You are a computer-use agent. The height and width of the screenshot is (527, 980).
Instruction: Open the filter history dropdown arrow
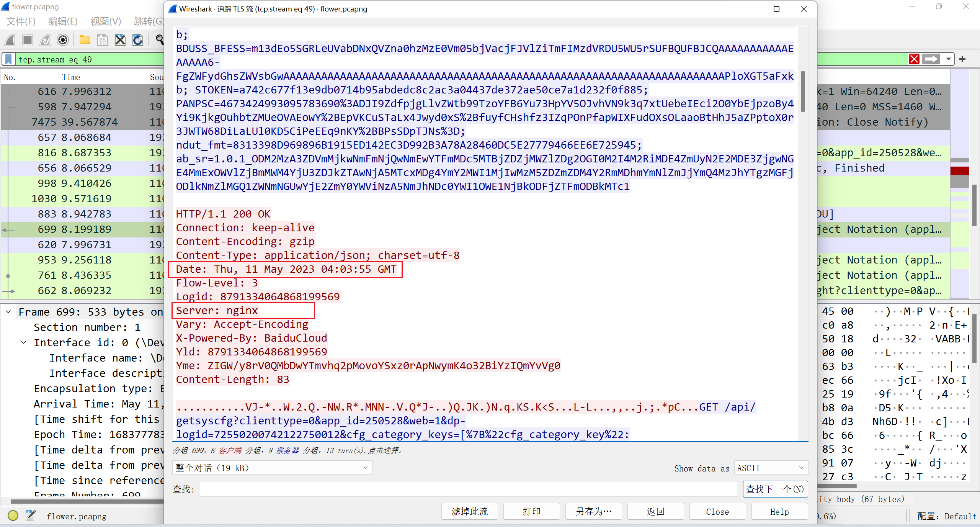coord(948,59)
